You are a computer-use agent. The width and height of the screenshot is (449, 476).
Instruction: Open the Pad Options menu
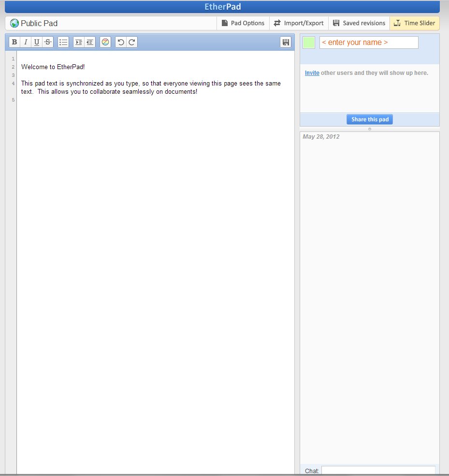coord(243,23)
